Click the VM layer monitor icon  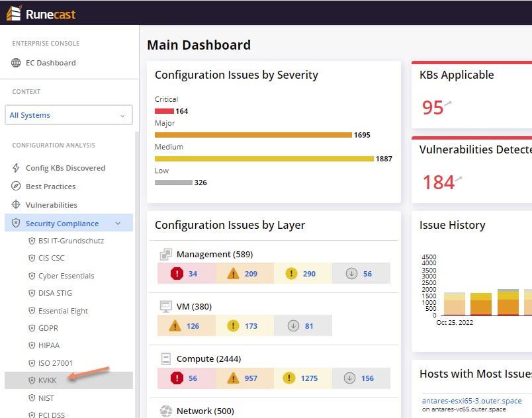(x=166, y=306)
